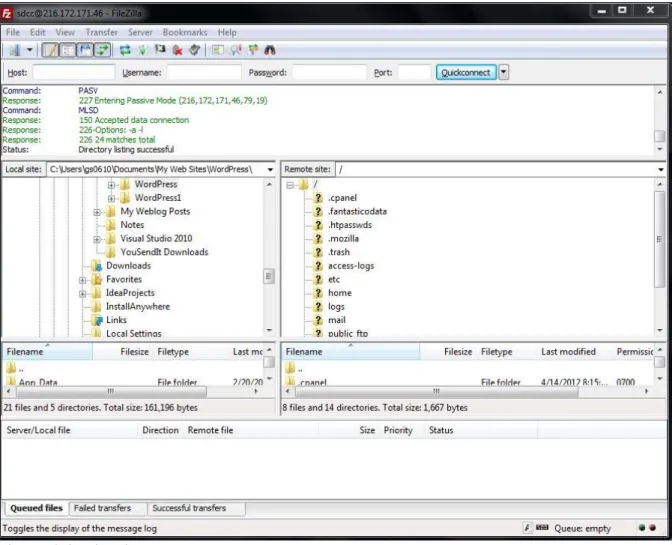
Task: Open the Bookmarks menu
Action: pyautogui.click(x=185, y=32)
